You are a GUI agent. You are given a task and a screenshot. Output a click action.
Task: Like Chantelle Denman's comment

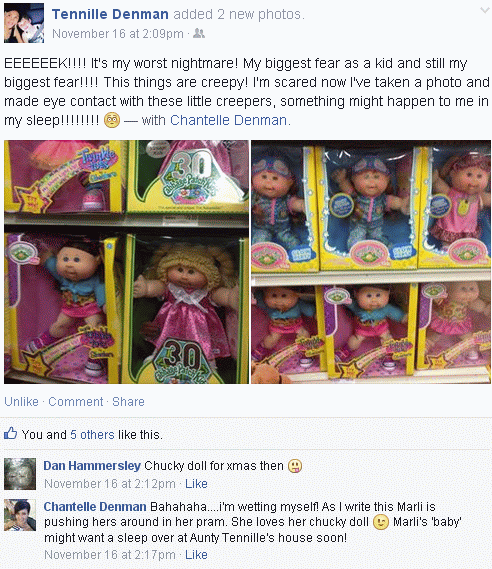click(x=196, y=555)
